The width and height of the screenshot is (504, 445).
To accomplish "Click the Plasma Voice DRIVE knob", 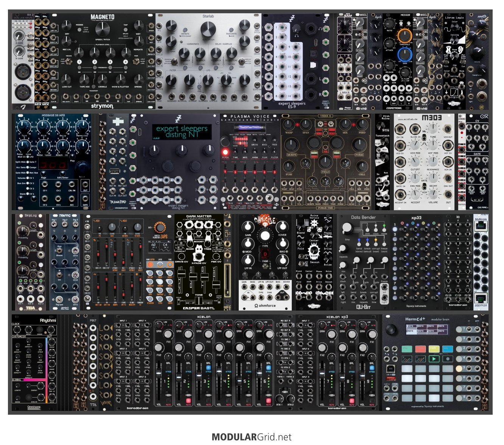I will click(255, 139).
